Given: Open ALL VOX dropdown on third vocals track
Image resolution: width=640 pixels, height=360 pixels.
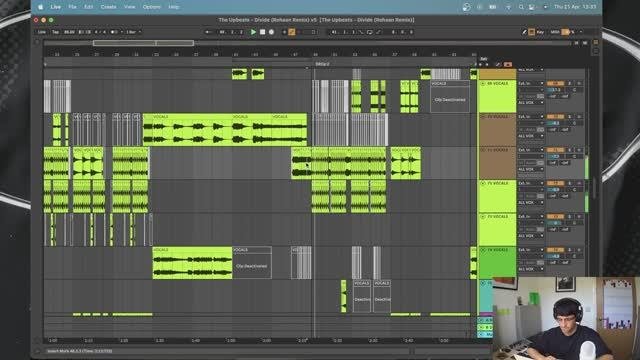Looking at the screenshot, I should tap(531, 169).
